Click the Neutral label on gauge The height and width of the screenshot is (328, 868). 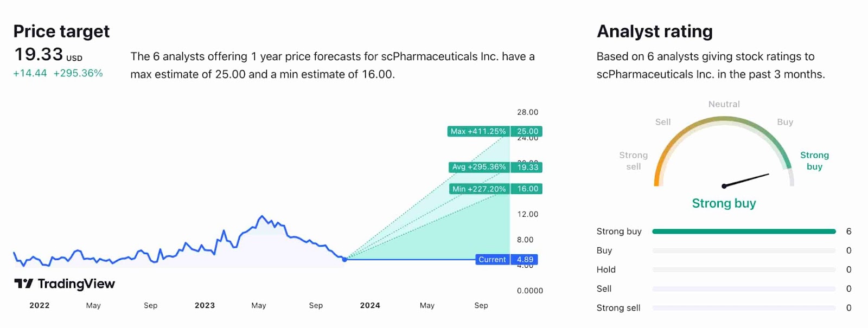tap(724, 104)
